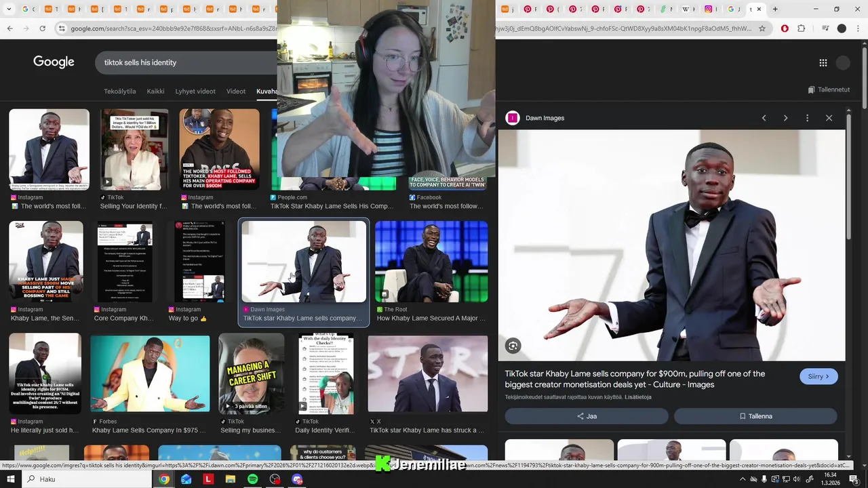Open Forbes 'Khaby Lame Sells Company' result
The image size is (868, 488).
click(150, 384)
